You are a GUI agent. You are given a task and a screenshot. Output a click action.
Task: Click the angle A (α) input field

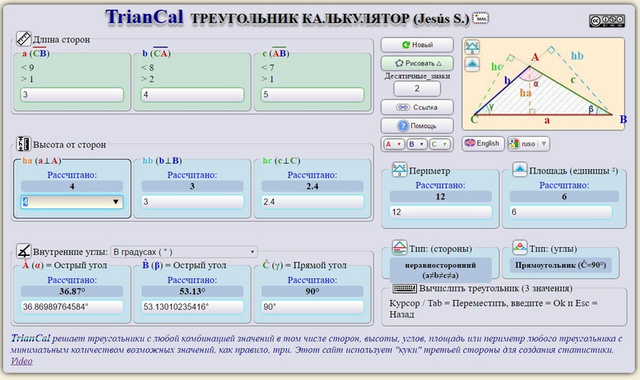72,307
